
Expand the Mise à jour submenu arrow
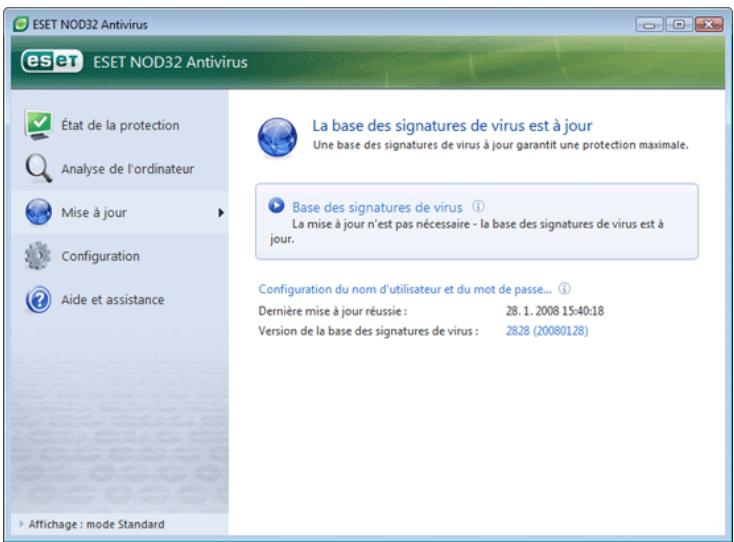221,212
